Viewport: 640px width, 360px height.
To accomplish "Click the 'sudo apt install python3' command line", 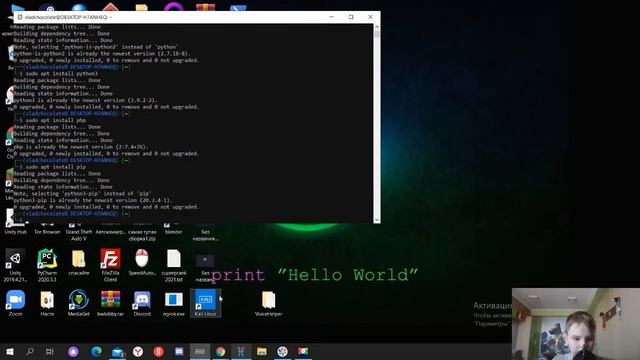I will [62, 74].
